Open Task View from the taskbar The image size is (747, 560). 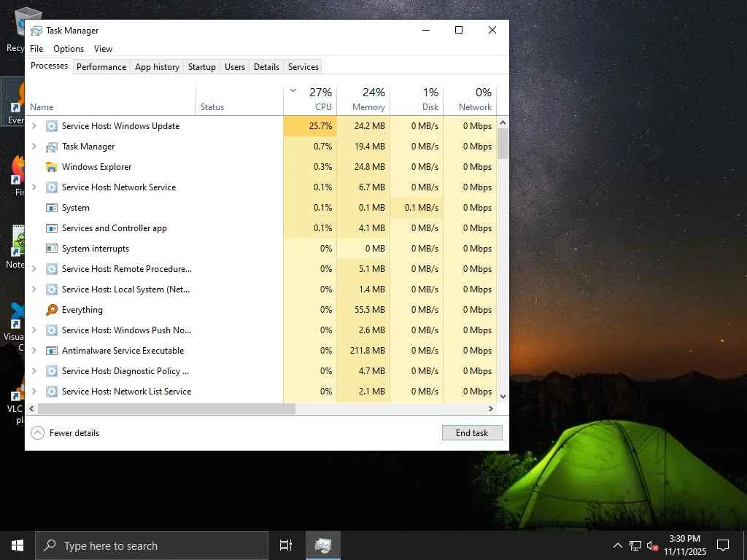(285, 545)
